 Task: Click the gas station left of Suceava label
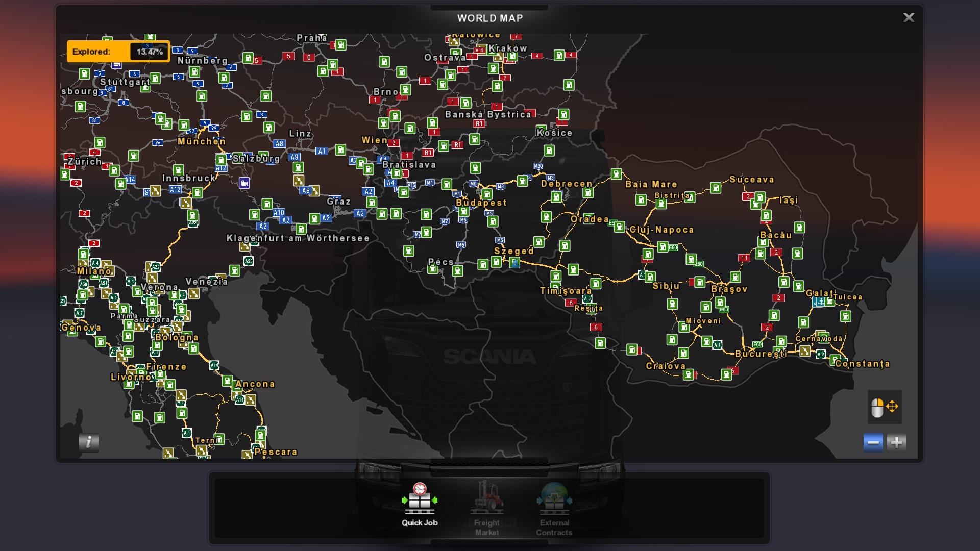[x=716, y=188]
